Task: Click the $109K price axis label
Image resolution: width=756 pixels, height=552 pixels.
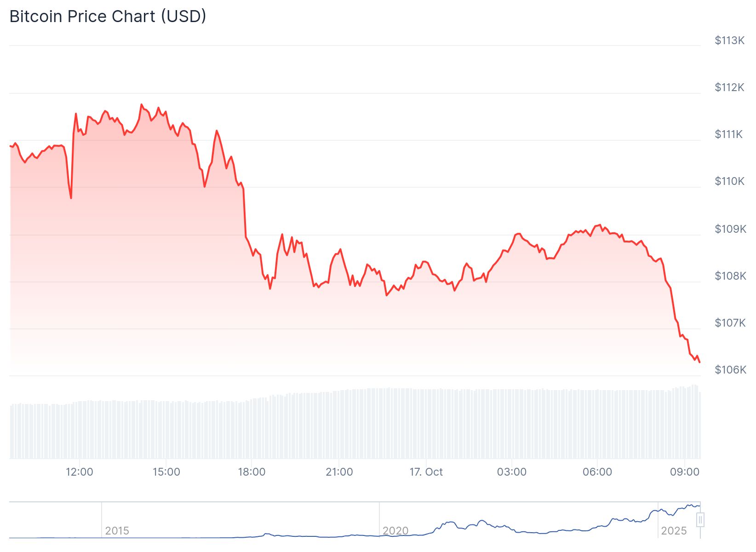Action: coord(730,229)
